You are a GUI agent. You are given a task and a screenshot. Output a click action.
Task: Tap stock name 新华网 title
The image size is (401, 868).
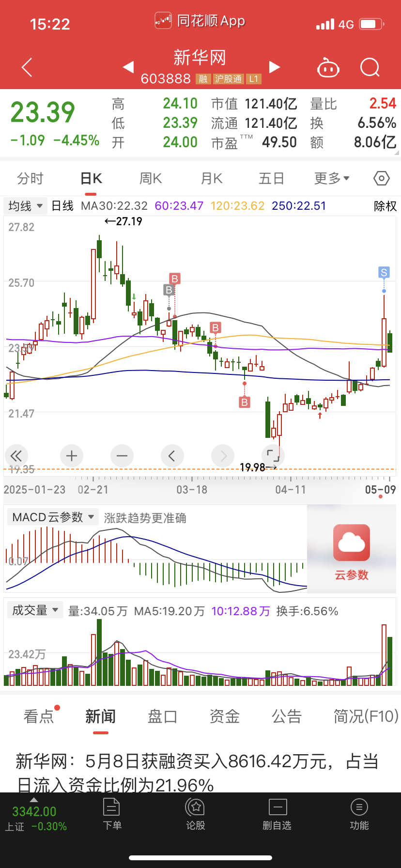pos(200,58)
